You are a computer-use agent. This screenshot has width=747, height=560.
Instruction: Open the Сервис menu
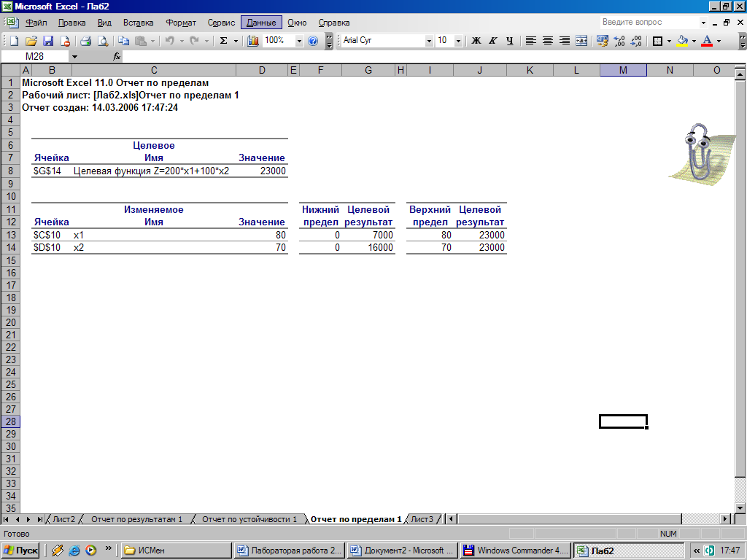(x=221, y=23)
